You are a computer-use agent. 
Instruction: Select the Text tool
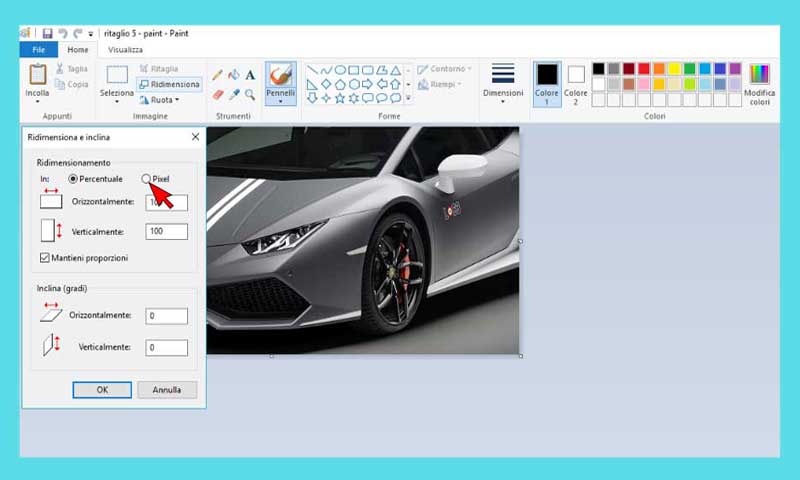(x=250, y=75)
